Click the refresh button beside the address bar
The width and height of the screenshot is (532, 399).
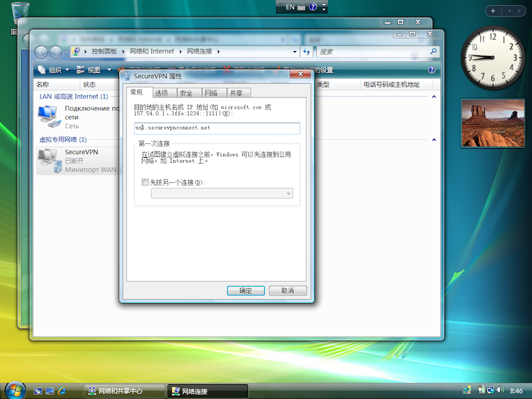point(306,52)
